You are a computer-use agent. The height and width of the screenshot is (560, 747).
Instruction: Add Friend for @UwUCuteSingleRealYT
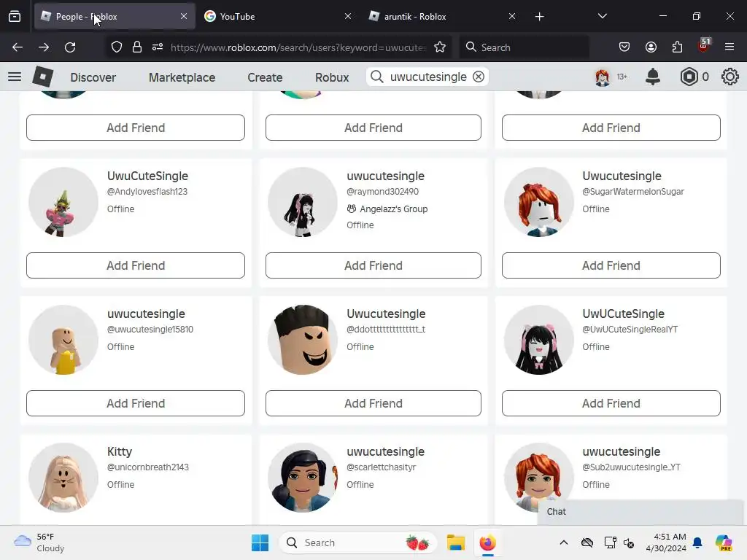611,403
